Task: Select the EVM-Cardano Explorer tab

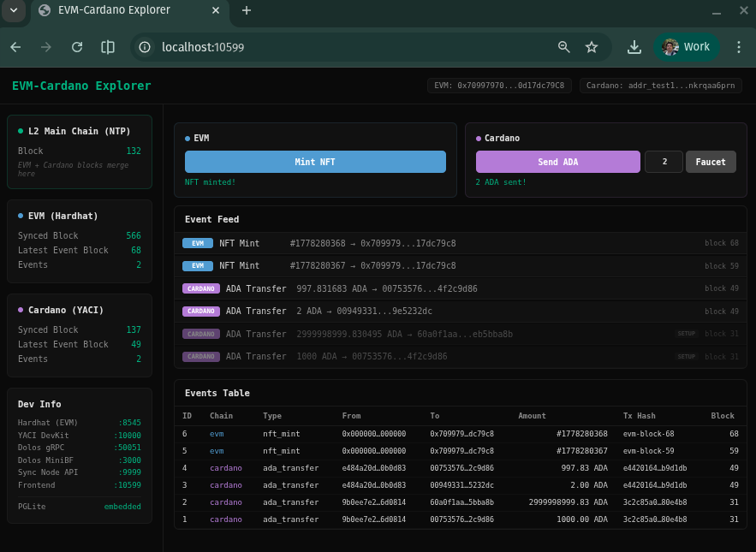Action: pyautogui.click(x=129, y=10)
